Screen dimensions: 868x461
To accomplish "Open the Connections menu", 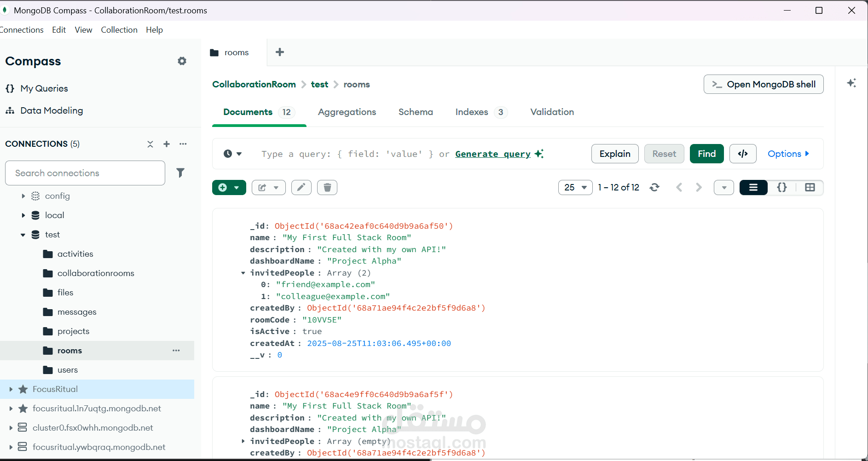I will (22, 30).
